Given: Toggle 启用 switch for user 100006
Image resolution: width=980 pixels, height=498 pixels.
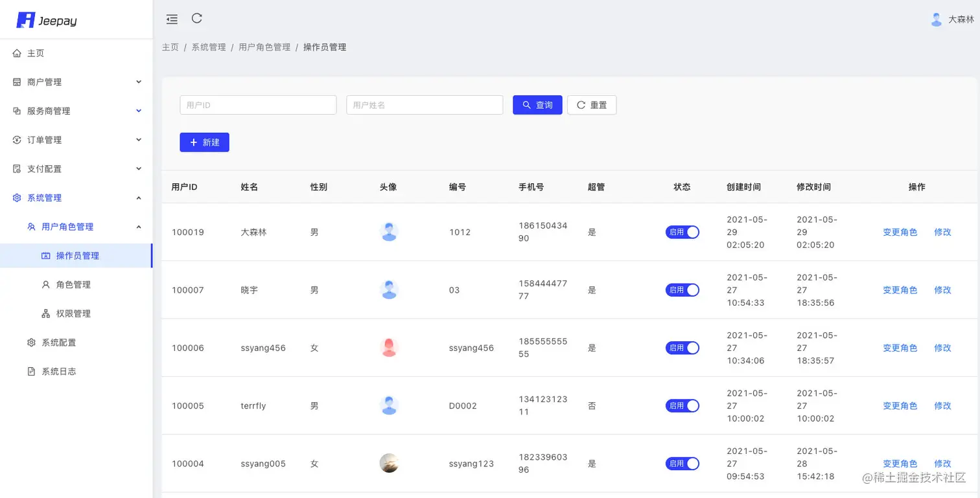Looking at the screenshot, I should pos(682,348).
